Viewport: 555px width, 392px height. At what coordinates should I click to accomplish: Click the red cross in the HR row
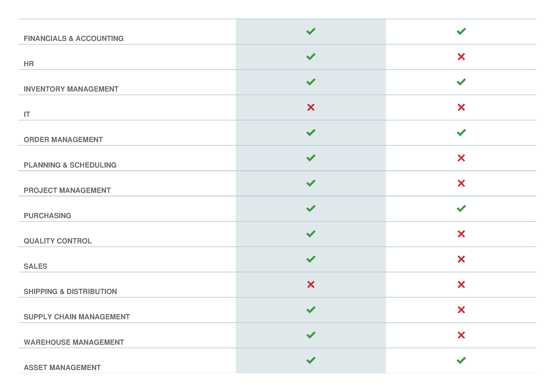pyautogui.click(x=461, y=57)
